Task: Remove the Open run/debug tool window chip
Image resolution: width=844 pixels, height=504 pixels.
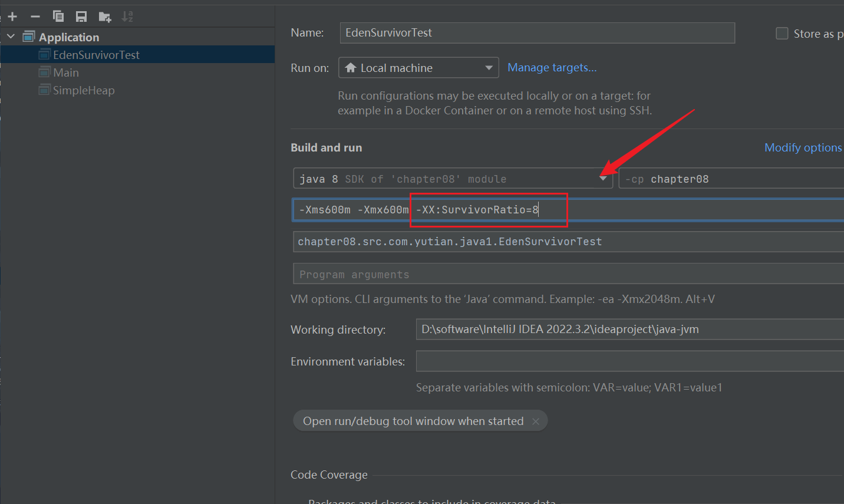Action: point(535,421)
